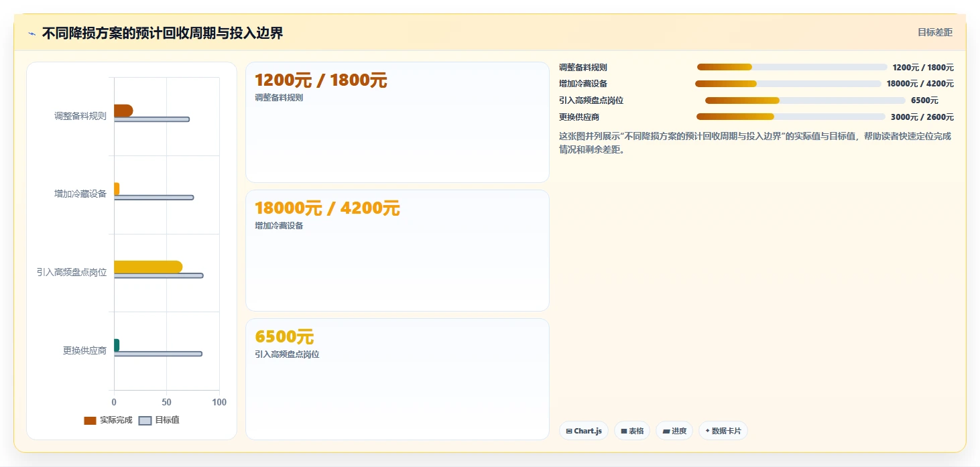Select the 数据卡片 tag
Image resolution: width=980 pixels, height=467 pixels.
[723, 431]
